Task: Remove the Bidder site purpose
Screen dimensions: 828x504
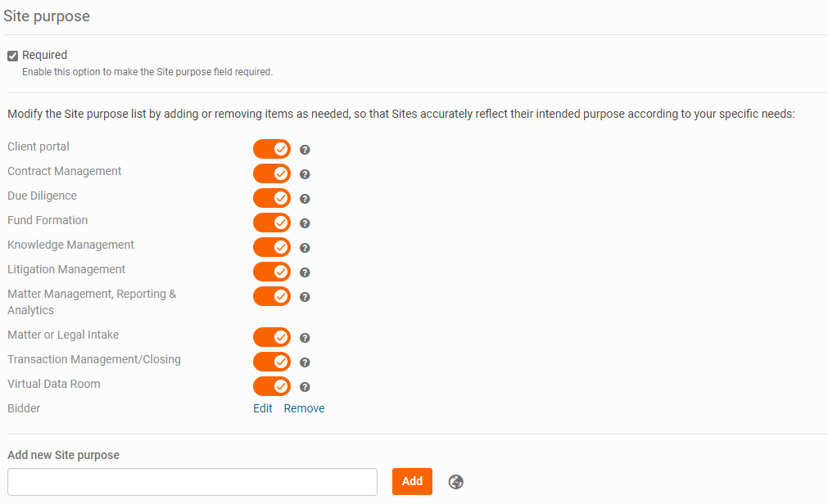Action: tap(304, 408)
